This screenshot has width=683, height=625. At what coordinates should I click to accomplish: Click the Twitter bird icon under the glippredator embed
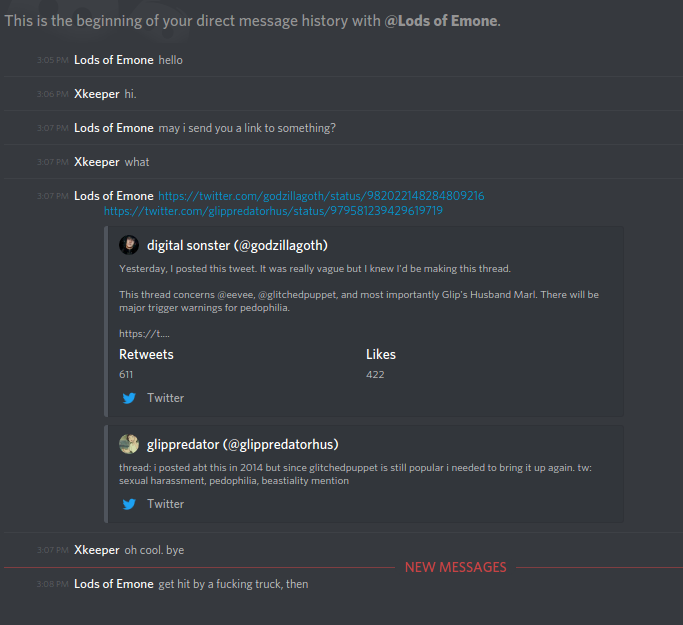click(x=129, y=504)
